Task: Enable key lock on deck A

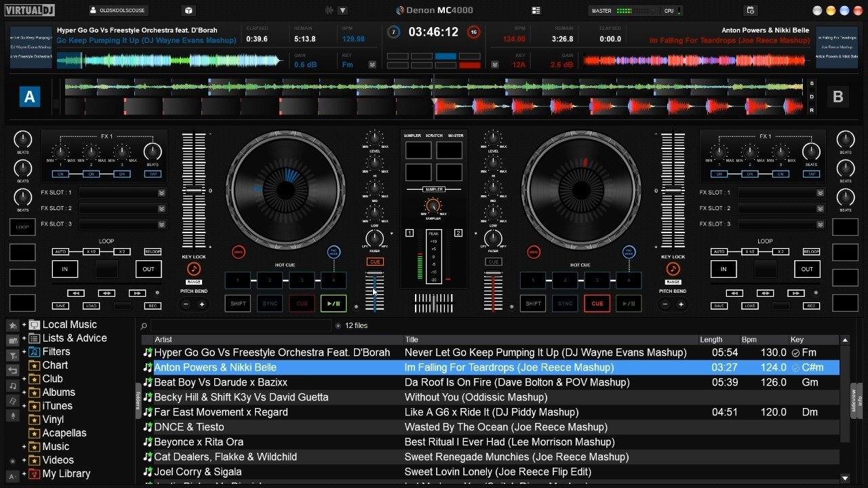Action: (x=194, y=268)
